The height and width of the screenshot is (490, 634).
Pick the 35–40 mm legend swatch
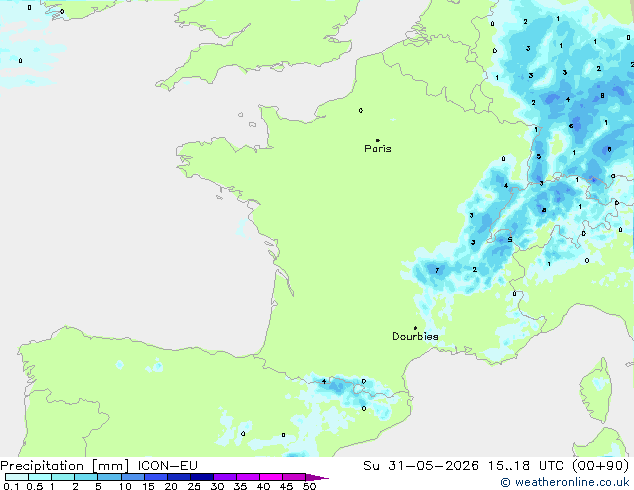click(x=248, y=477)
